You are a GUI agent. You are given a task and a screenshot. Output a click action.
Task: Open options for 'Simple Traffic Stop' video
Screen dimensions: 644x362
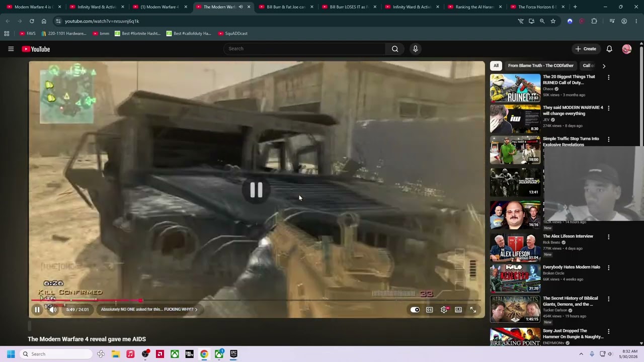[x=608, y=139]
